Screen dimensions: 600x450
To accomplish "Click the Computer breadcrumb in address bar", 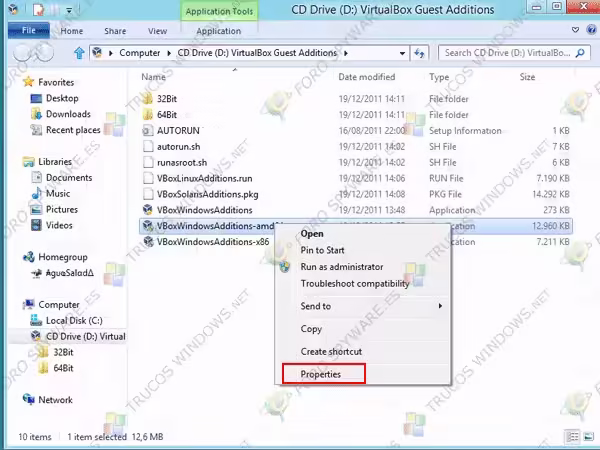I will [x=140, y=53].
